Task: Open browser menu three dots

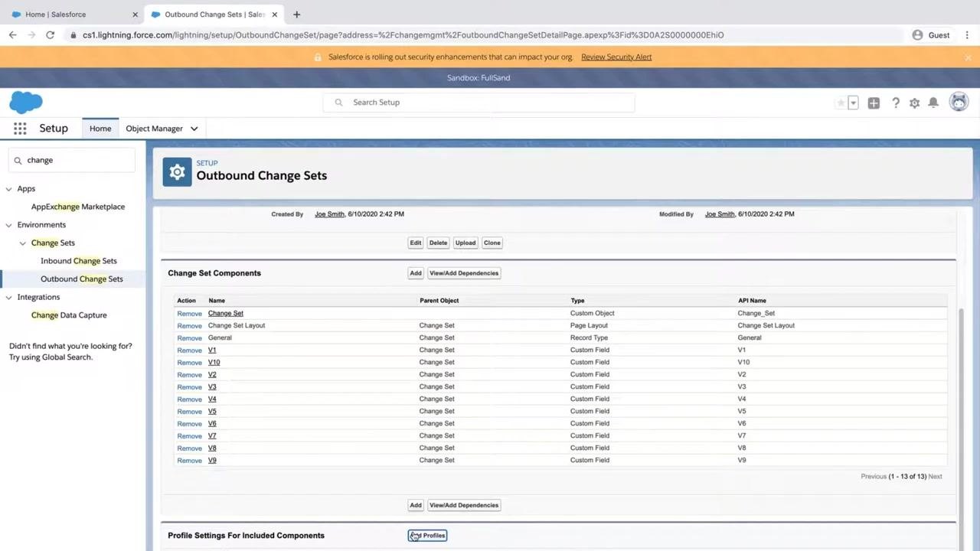Action: click(967, 34)
